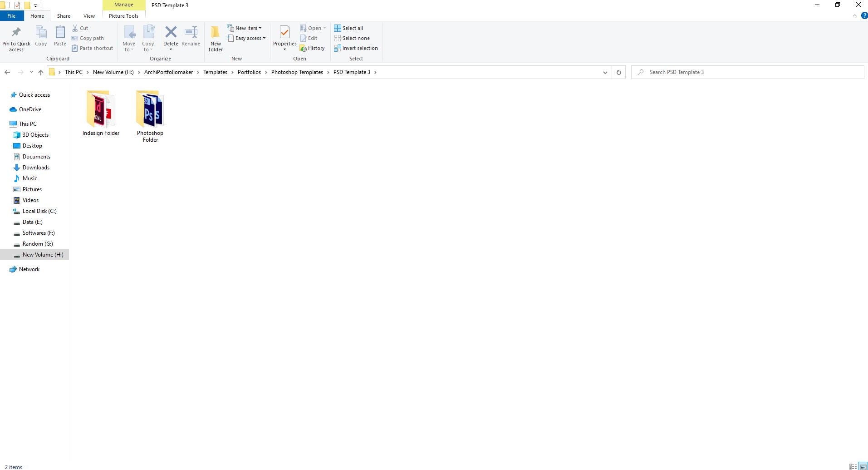Viewport: 868px width, 470px height.
Task: Open the File menu
Action: tap(11, 16)
